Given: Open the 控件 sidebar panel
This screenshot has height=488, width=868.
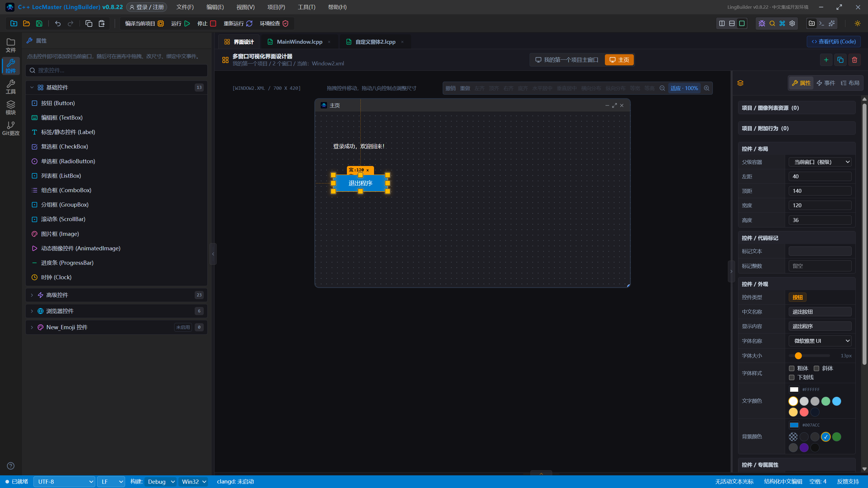Looking at the screenshot, I should click(x=11, y=66).
